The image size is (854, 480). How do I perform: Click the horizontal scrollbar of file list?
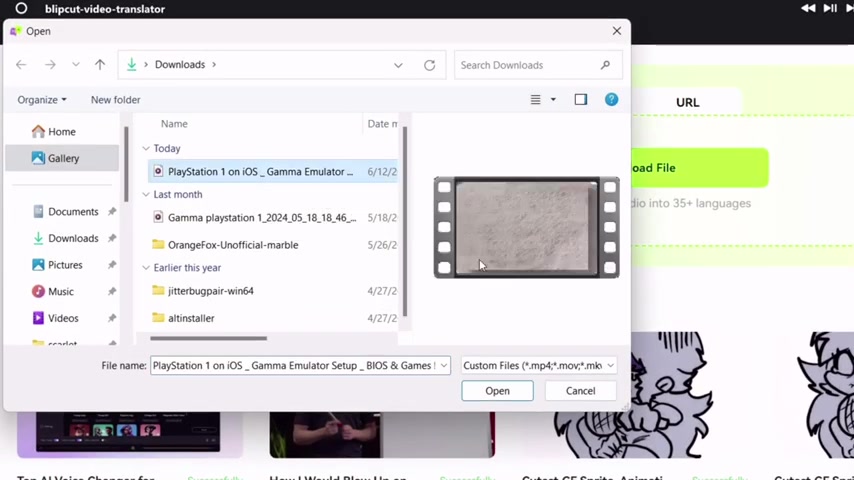209,338
